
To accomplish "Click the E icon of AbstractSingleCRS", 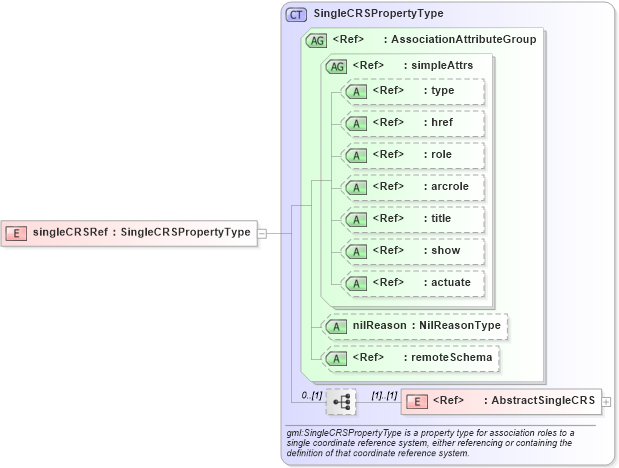I will (417, 402).
